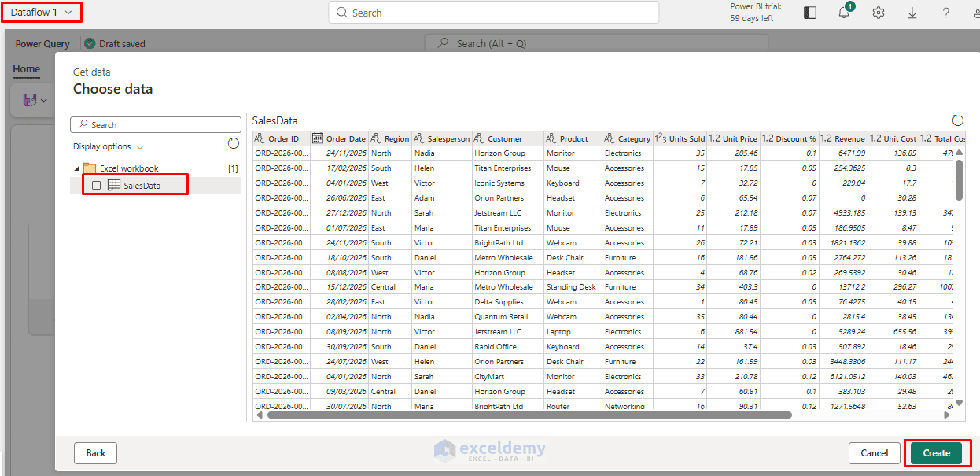The image size is (980, 476).
Task: Open the help question mark
Action: point(946,13)
